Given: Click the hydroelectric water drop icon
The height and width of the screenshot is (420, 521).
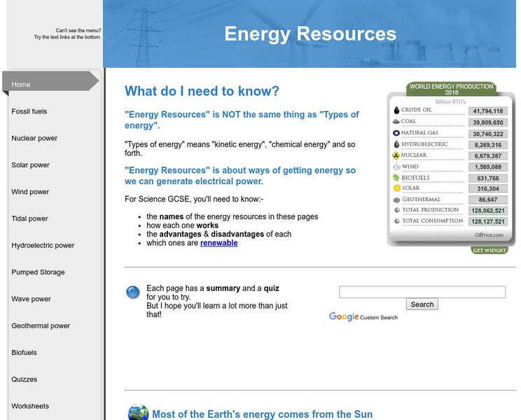Looking at the screenshot, I should 396,144.
